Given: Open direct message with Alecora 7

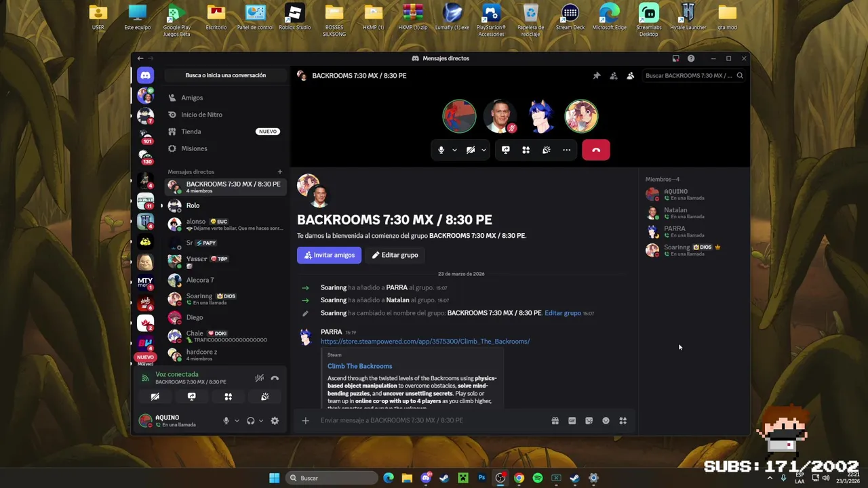Looking at the screenshot, I should click(x=224, y=280).
